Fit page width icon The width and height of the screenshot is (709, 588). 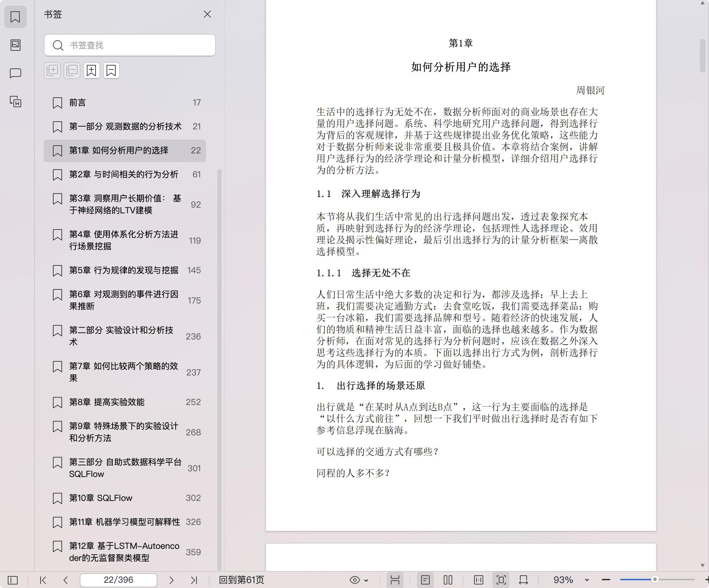[523, 580]
